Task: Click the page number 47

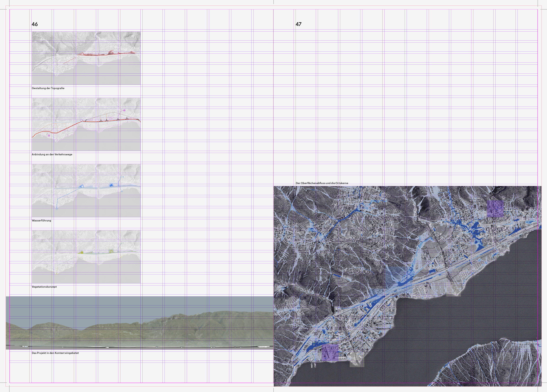Action: [298, 24]
